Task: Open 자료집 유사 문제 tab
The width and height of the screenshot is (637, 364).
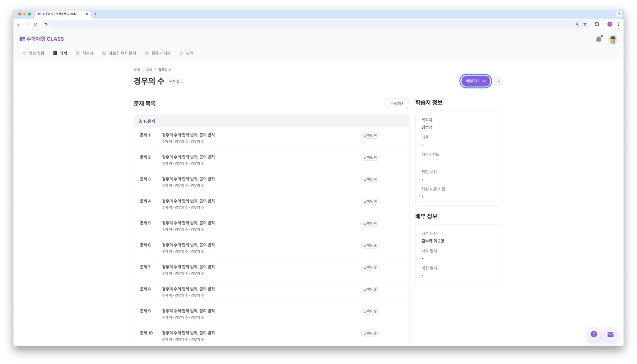Action: 119,53
